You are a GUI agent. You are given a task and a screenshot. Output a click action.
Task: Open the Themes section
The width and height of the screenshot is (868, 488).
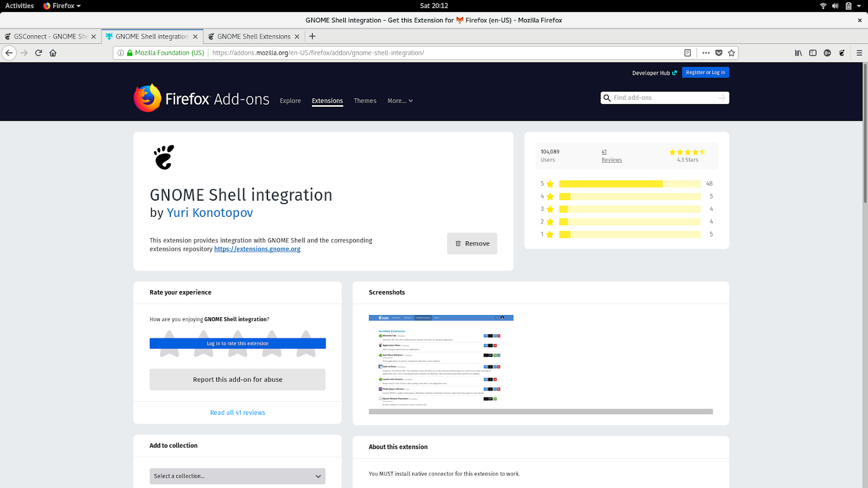click(365, 101)
